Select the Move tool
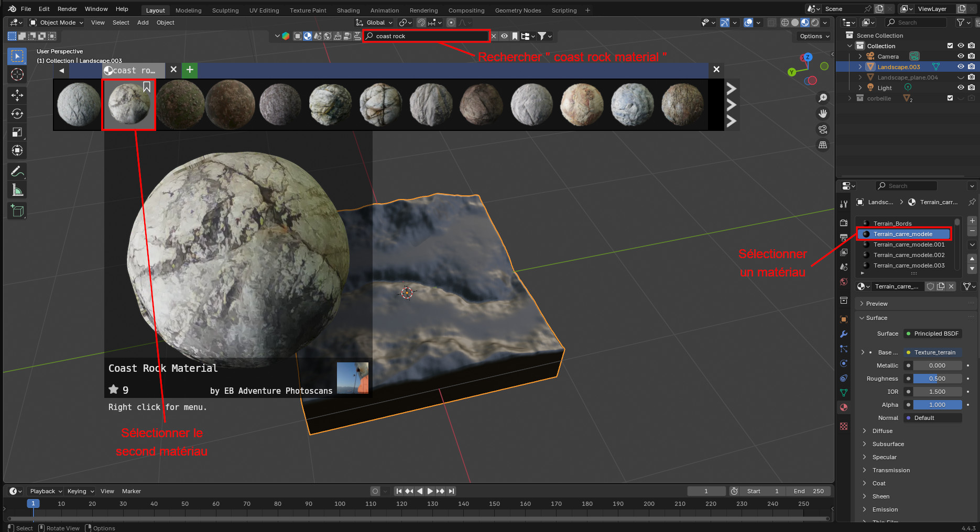 [x=17, y=95]
